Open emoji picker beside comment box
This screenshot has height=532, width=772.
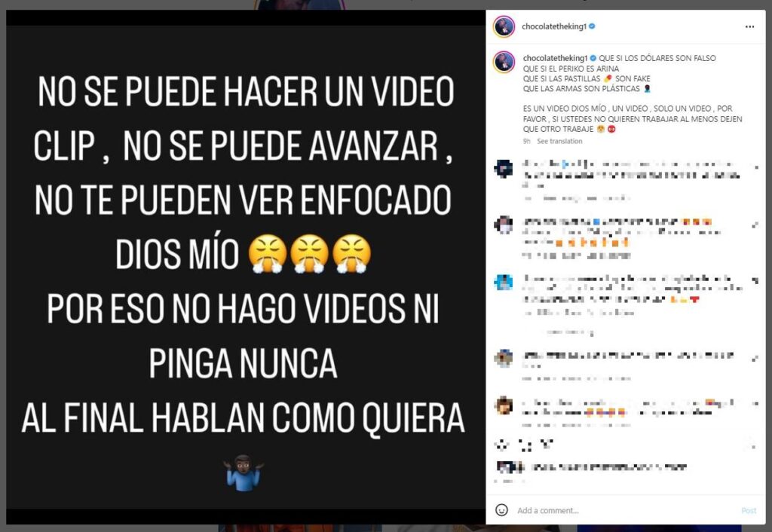[501, 510]
